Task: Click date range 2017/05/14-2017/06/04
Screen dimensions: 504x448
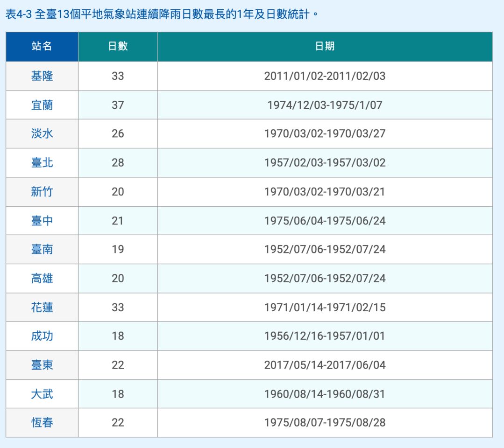Action: 325,365
